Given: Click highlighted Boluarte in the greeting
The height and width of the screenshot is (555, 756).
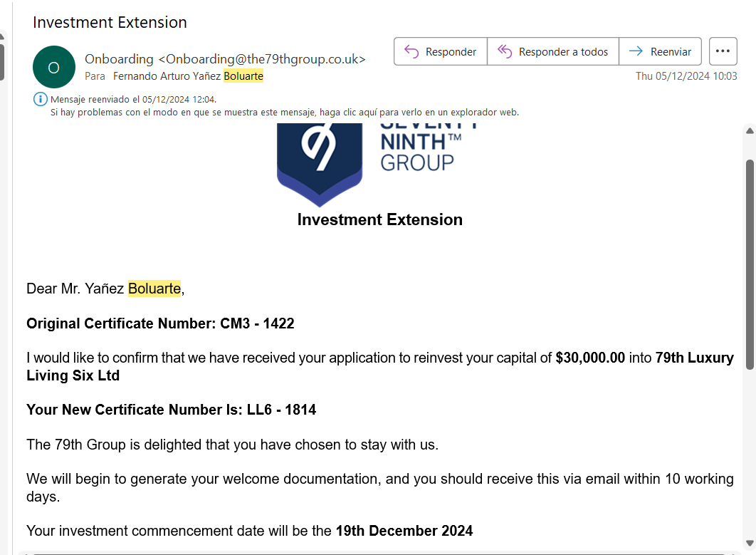Looking at the screenshot, I should pos(154,289).
